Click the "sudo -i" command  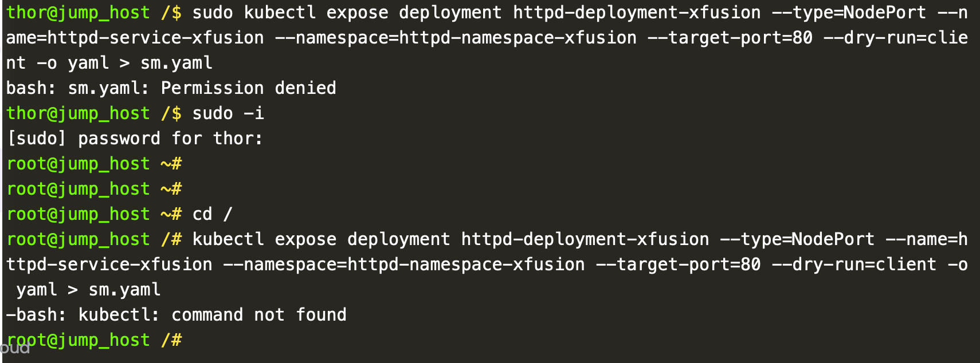coord(228,113)
